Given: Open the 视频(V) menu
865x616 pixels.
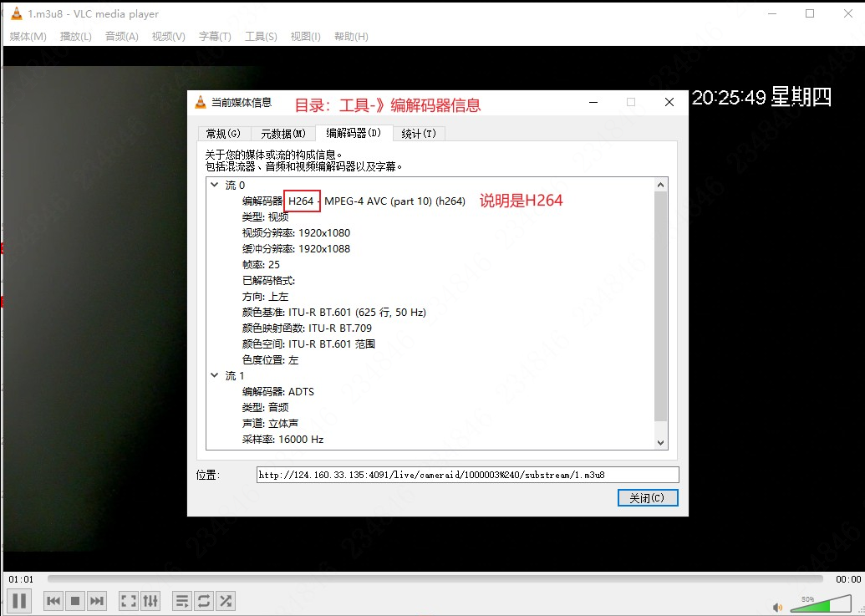Looking at the screenshot, I should pyautogui.click(x=168, y=37).
